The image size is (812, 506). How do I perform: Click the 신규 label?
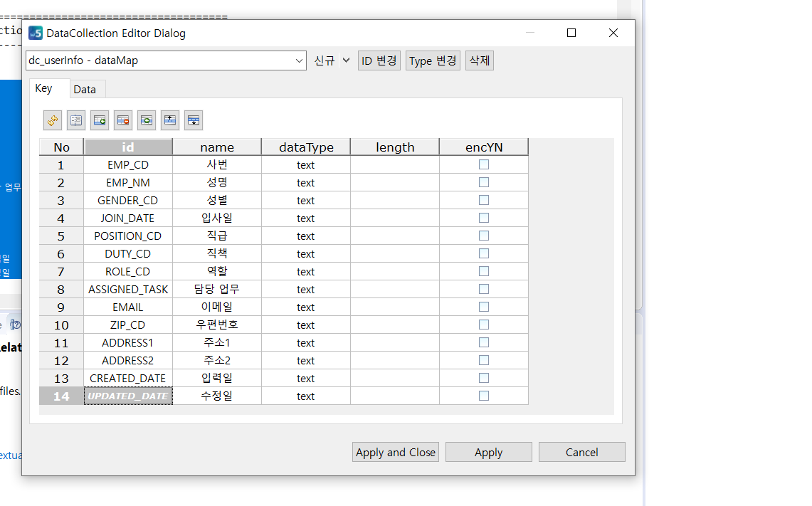[x=325, y=60]
